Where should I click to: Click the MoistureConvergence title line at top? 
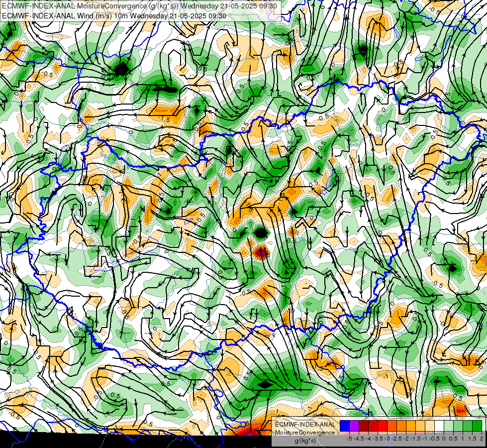click(x=139, y=6)
